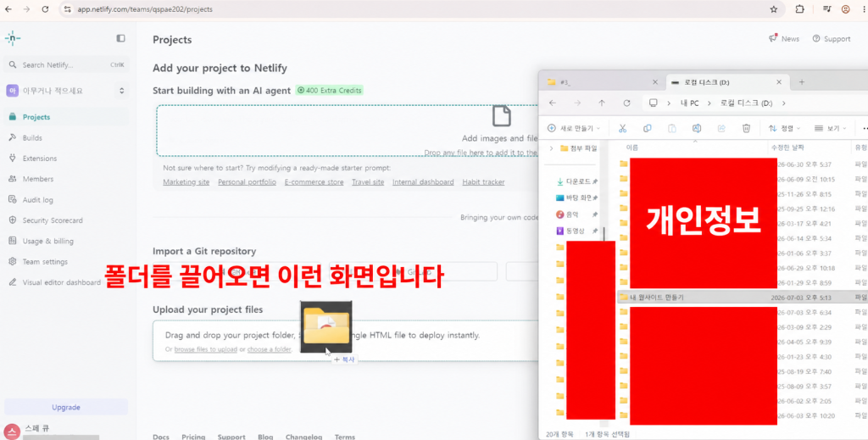Image resolution: width=868 pixels, height=440 pixels.
Task: Open 바탕 화면 in Explorer quick access
Action: (576, 198)
